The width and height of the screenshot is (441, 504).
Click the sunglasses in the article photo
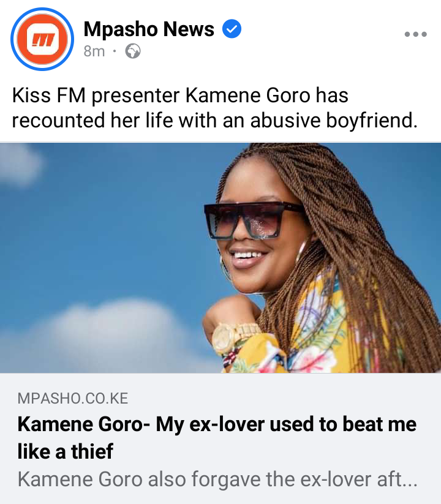[254, 220]
